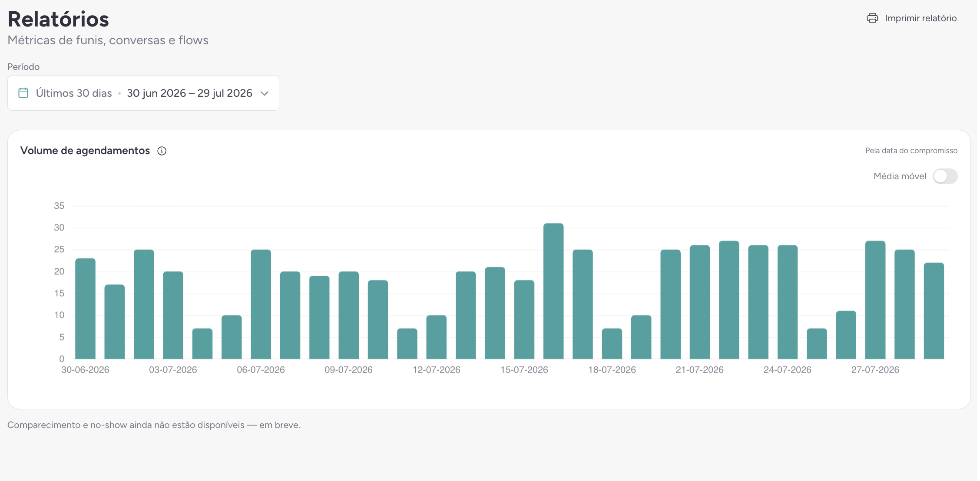Click the "24-07-2026" axis label
Viewport: 980px width, 481px height.
tap(788, 370)
